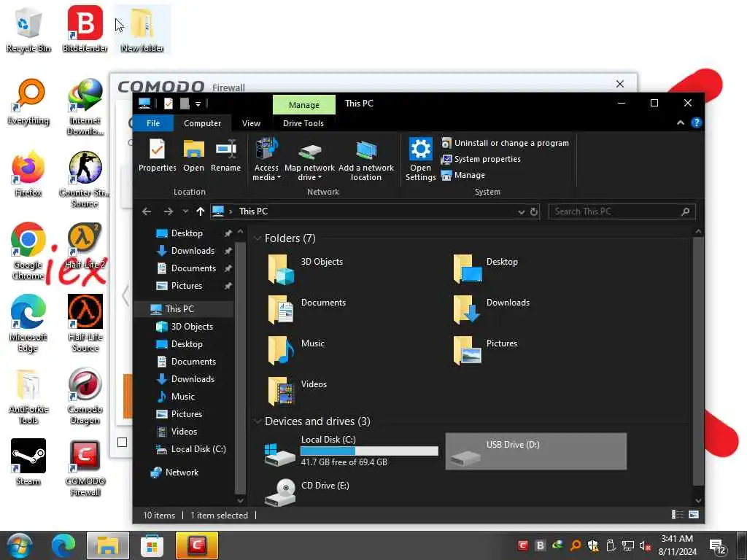This screenshot has height=560, width=747.
Task: Collapse the ribbon with the chevron
Action: pos(681,122)
